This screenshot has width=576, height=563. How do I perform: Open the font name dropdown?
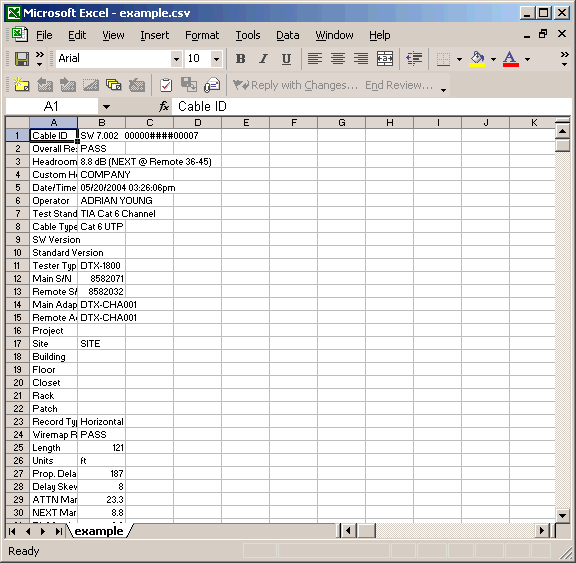coord(176,59)
